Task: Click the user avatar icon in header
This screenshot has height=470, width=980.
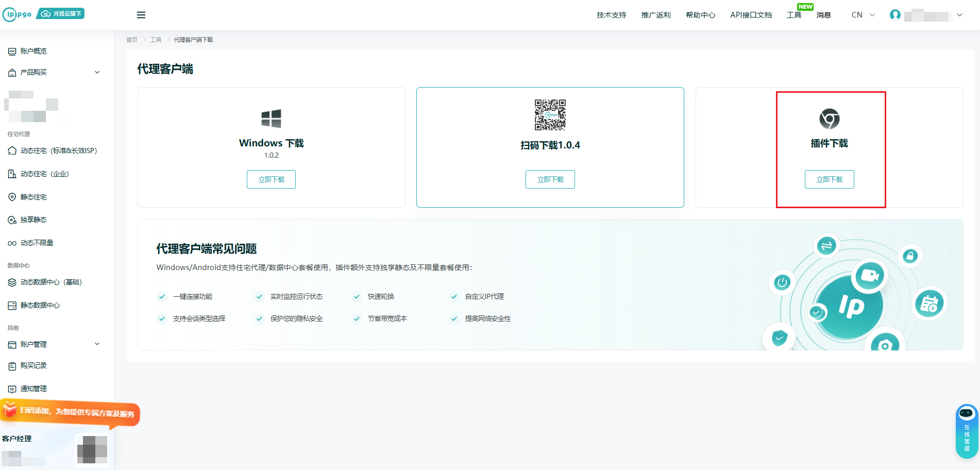Action: pyautogui.click(x=895, y=15)
